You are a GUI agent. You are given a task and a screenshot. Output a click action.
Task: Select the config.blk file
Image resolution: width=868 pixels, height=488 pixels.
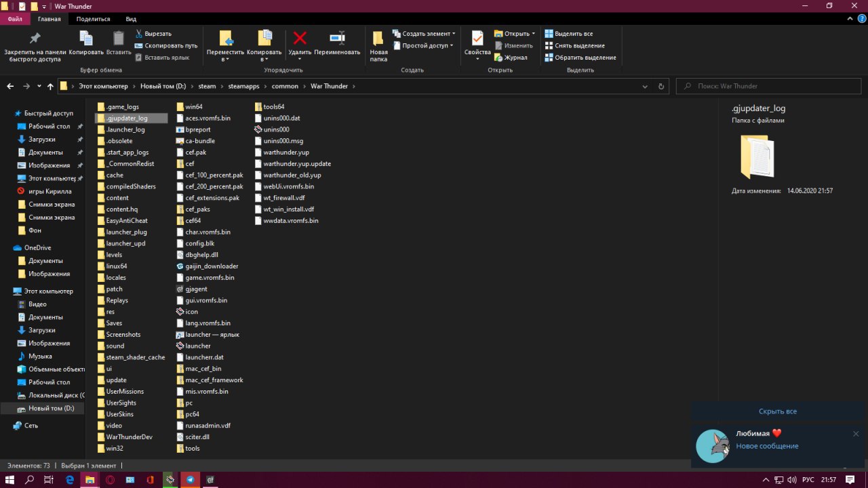[199, 243]
